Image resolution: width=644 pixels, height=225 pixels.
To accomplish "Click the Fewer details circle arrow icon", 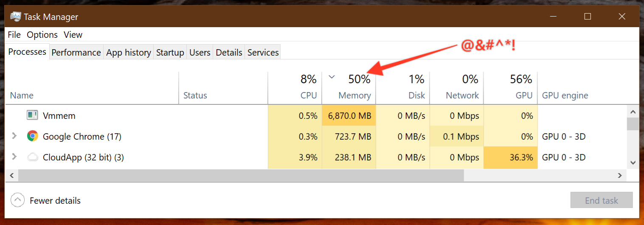I will tap(17, 200).
